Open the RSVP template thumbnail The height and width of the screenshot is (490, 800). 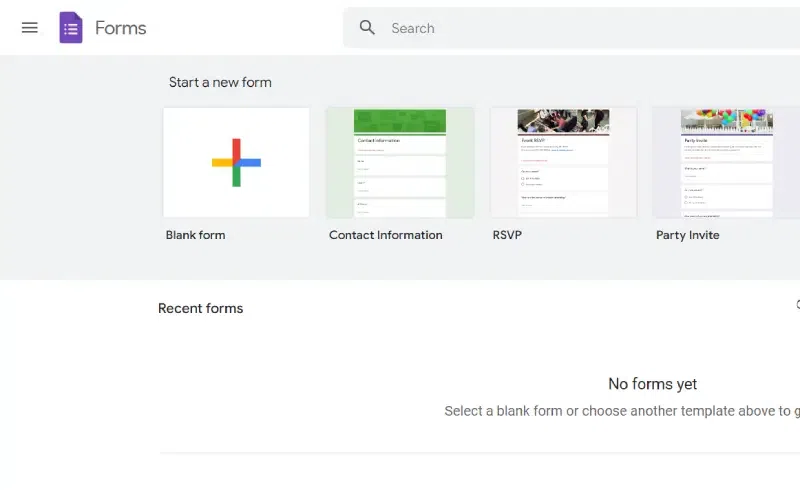[563, 163]
